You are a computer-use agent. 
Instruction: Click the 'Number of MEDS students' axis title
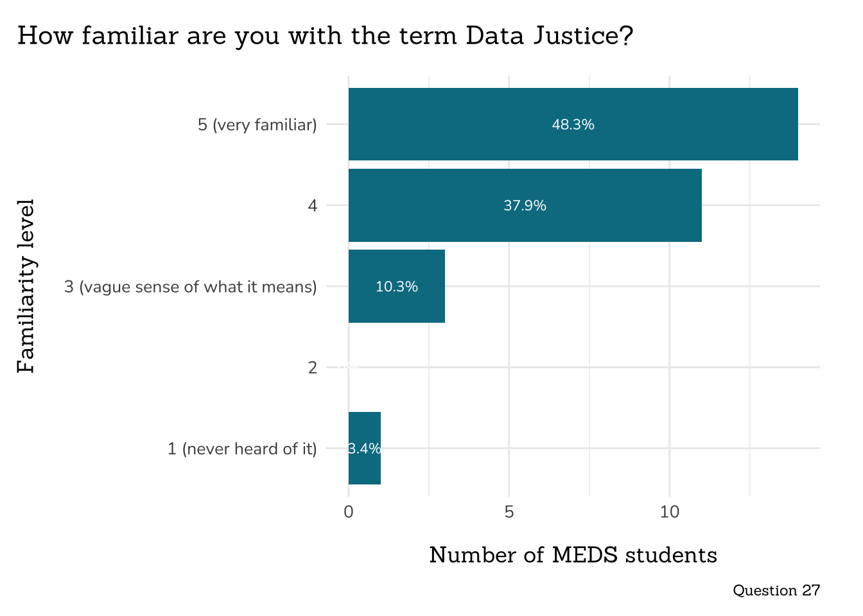pyautogui.click(x=573, y=555)
